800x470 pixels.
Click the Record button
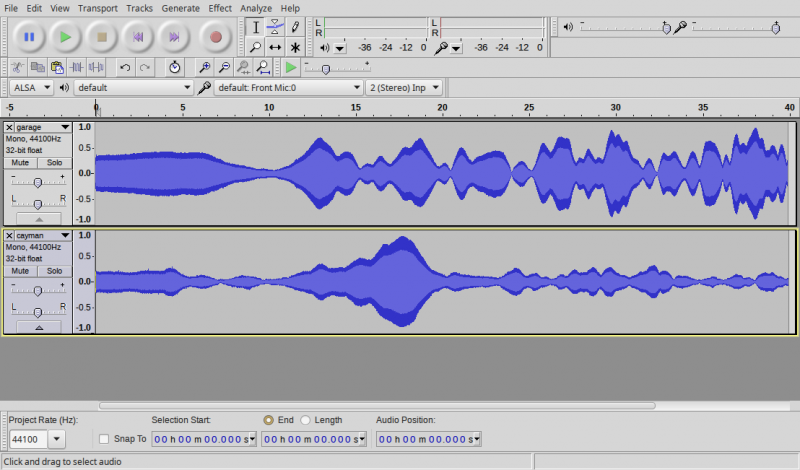[x=215, y=37]
